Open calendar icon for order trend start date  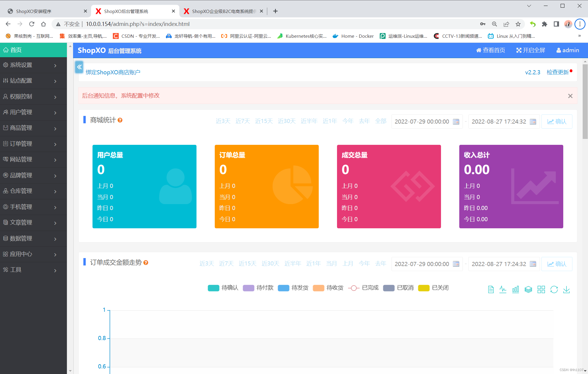[x=456, y=264]
